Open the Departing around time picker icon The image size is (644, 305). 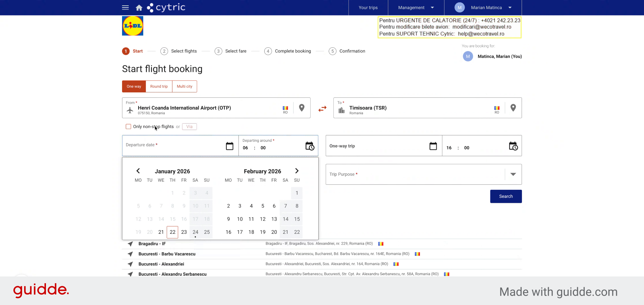(x=310, y=146)
